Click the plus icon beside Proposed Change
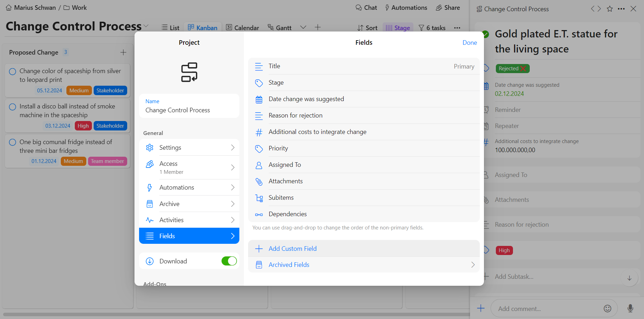This screenshot has width=644, height=319. [123, 52]
